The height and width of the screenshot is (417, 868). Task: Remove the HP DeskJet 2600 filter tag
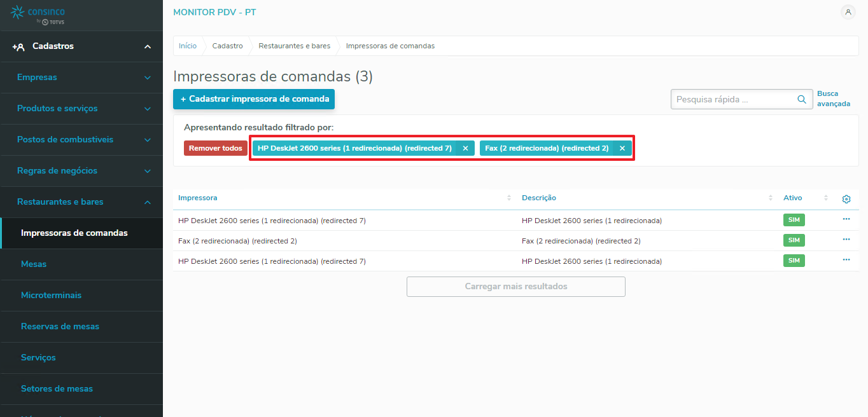[465, 148]
